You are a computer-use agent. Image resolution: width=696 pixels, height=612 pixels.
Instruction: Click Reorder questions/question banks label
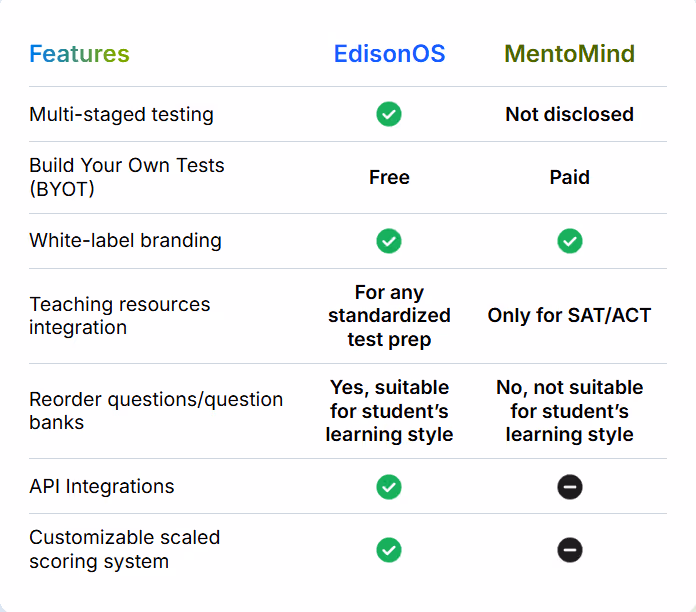coord(156,411)
